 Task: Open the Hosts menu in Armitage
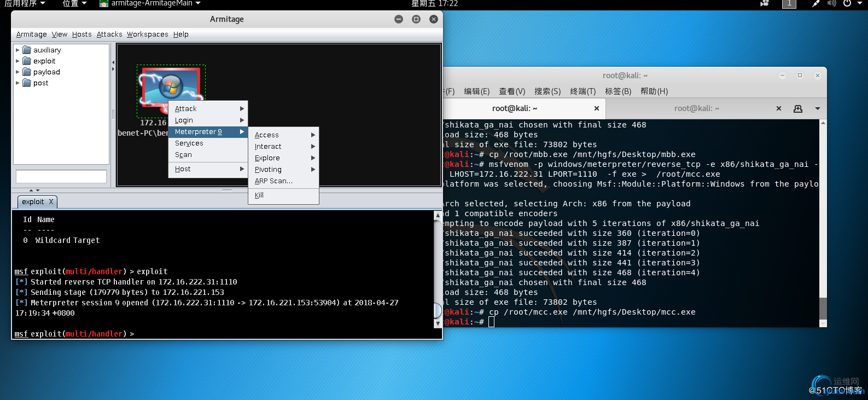pos(82,34)
